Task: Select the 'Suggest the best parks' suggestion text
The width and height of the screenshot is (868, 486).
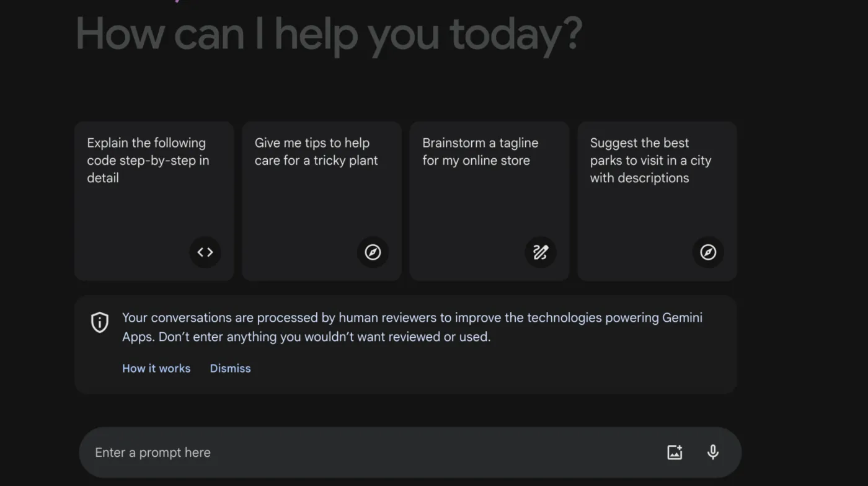Action: pyautogui.click(x=650, y=161)
